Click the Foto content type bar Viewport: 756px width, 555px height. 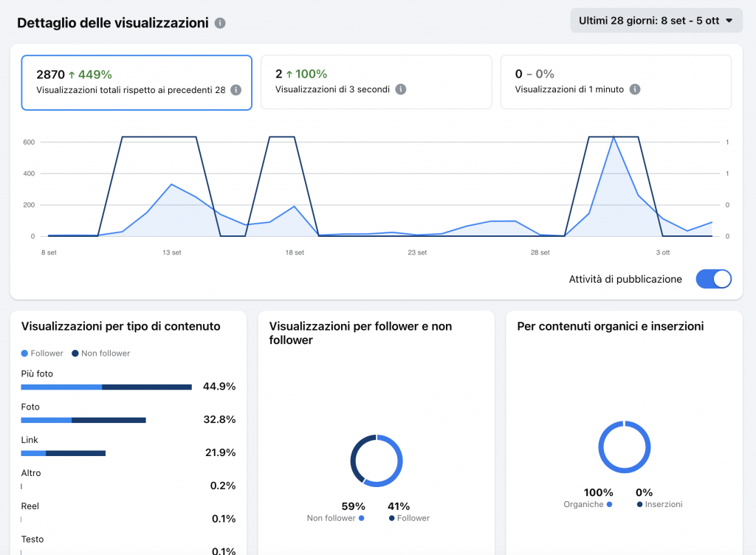click(x=83, y=420)
